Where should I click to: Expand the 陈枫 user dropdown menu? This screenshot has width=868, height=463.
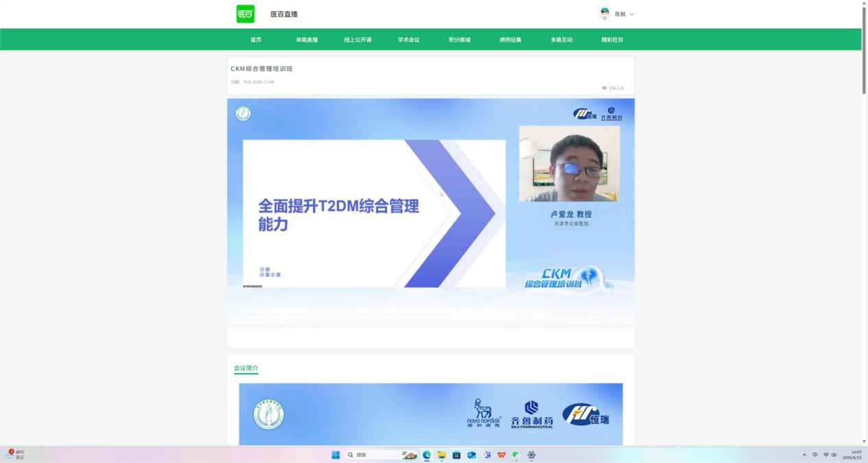[631, 14]
